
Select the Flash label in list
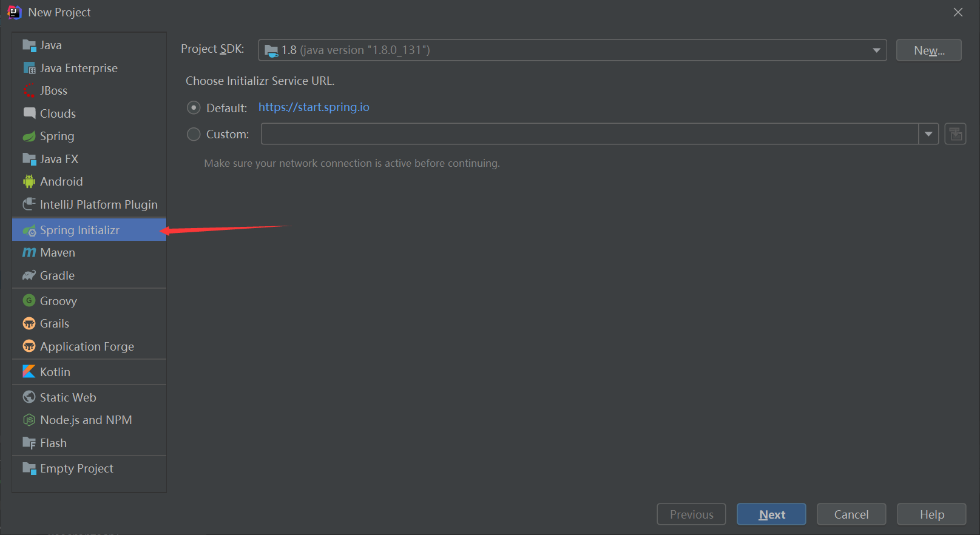tap(53, 443)
